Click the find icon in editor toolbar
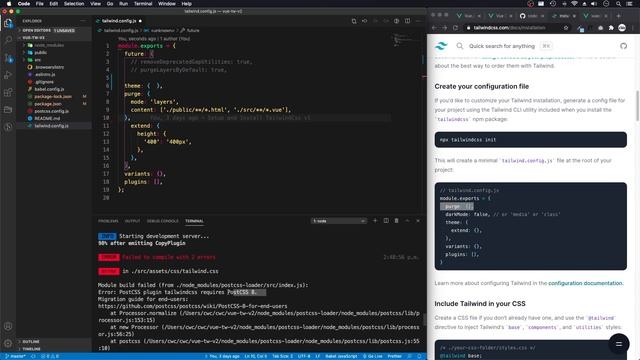 [354, 21]
